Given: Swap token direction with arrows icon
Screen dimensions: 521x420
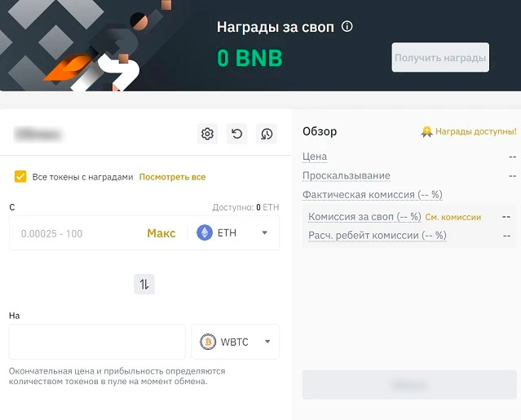Looking at the screenshot, I should 144,284.
